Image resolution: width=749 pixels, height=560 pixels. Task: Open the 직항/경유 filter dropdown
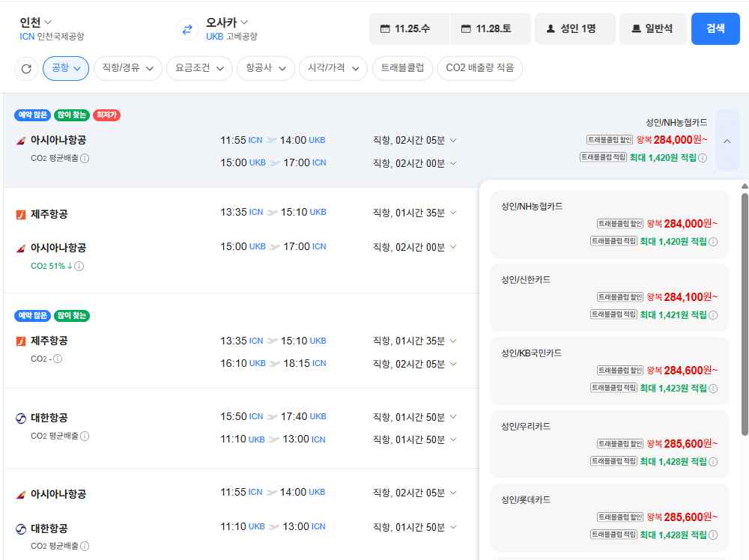[128, 68]
